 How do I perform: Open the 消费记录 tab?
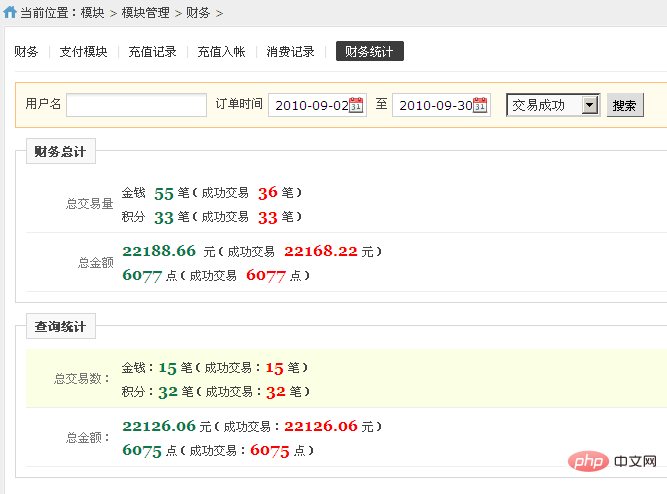click(290, 51)
